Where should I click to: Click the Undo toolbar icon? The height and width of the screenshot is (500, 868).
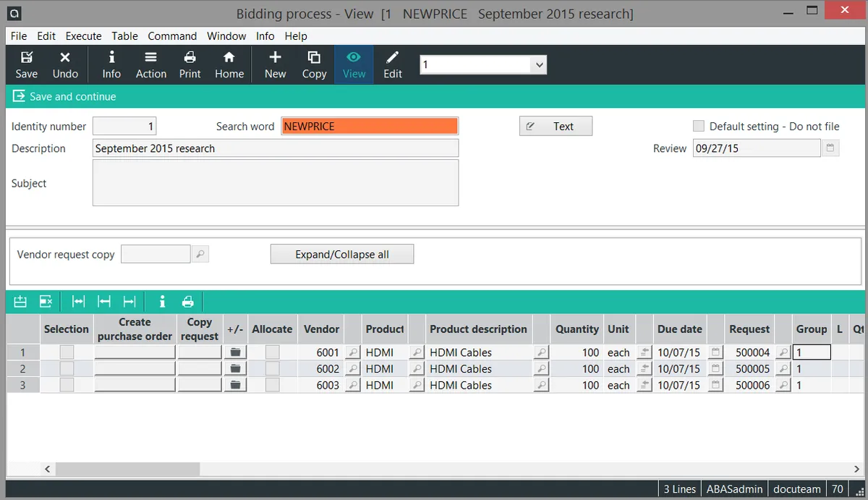(x=65, y=64)
